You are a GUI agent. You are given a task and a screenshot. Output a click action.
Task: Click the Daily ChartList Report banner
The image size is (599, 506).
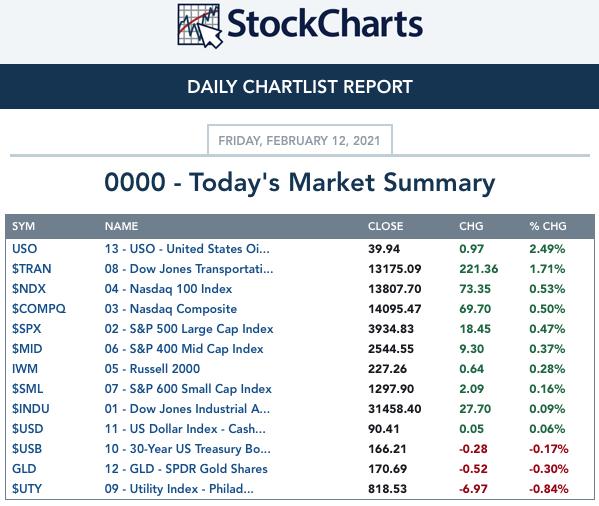[300, 87]
